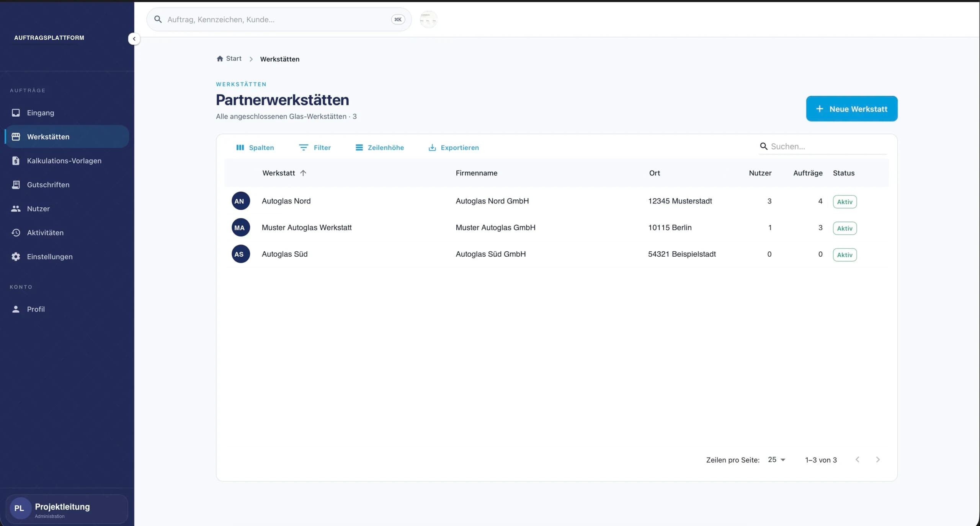Click the home icon in breadcrumb
The width and height of the screenshot is (980, 526).
click(x=220, y=59)
